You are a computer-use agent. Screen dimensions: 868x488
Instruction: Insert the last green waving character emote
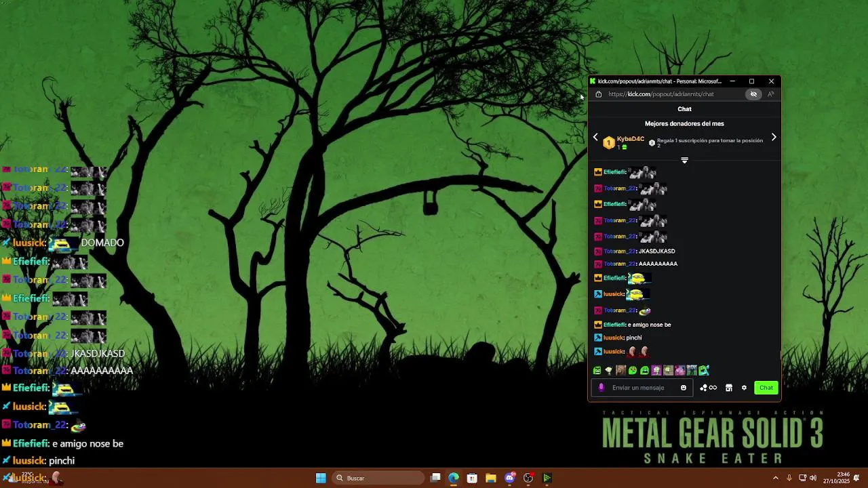coord(704,371)
